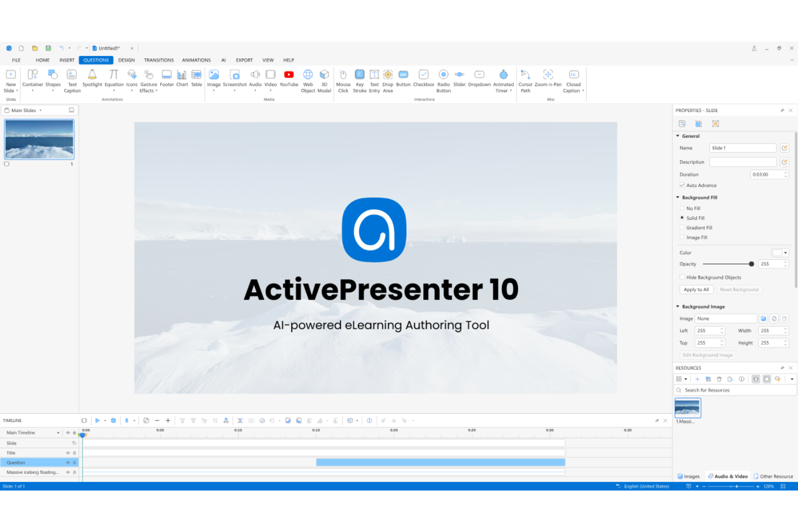Collapse the Background Image section
The height and width of the screenshot is (532, 798).
pyautogui.click(x=678, y=306)
